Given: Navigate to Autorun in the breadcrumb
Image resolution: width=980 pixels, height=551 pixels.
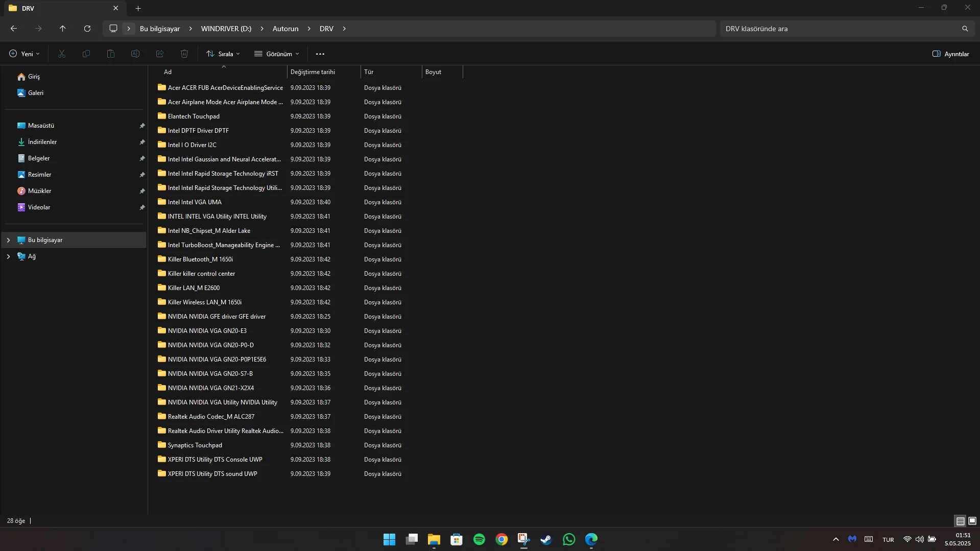Looking at the screenshot, I should pos(285,29).
